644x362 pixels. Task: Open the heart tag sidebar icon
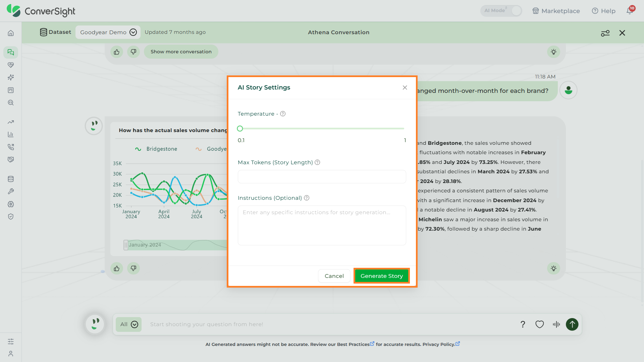(11, 65)
